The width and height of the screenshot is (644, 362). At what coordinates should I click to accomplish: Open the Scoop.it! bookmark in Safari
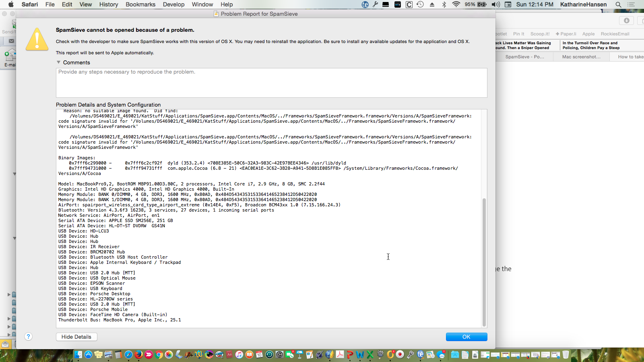coord(540,34)
